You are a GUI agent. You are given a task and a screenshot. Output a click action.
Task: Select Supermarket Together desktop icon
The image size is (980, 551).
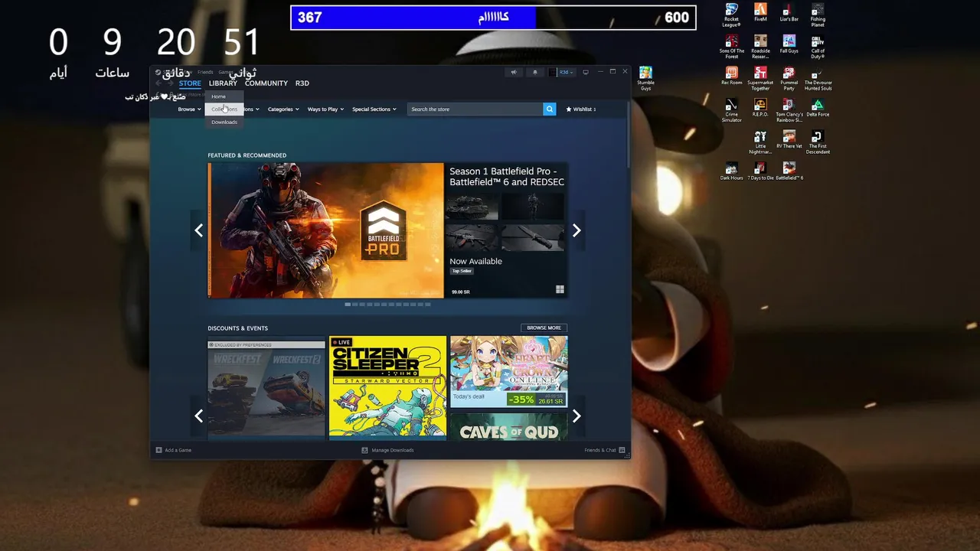[760, 79]
